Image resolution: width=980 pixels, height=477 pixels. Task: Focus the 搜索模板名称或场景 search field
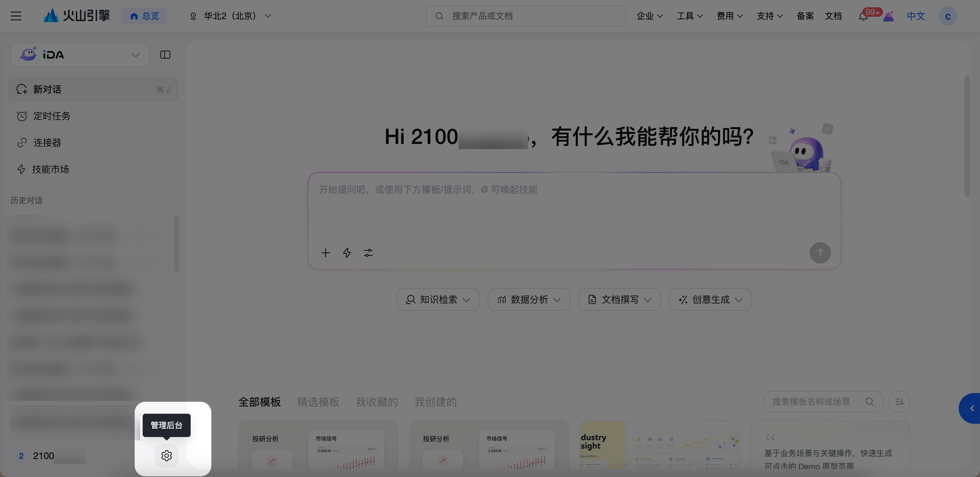823,401
